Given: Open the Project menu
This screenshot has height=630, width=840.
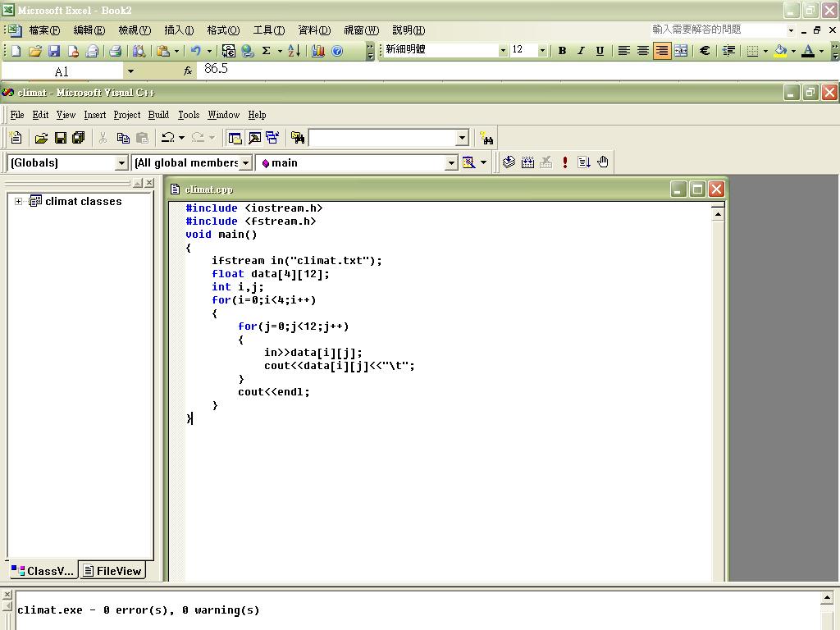Looking at the screenshot, I should click(126, 115).
